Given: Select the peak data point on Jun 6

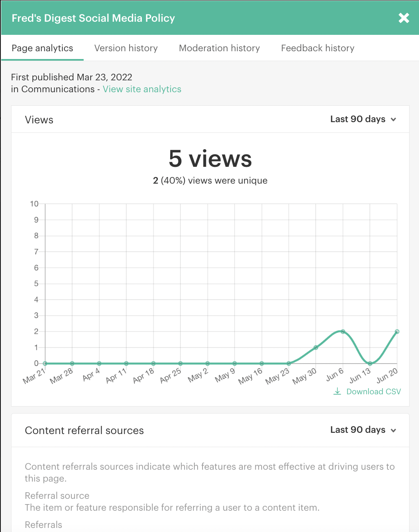Looking at the screenshot, I should pos(343,331).
